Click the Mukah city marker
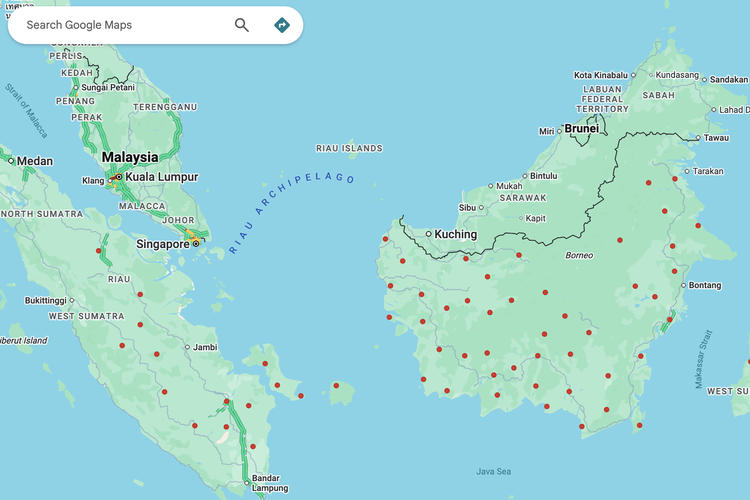750x500 pixels. coord(490,186)
